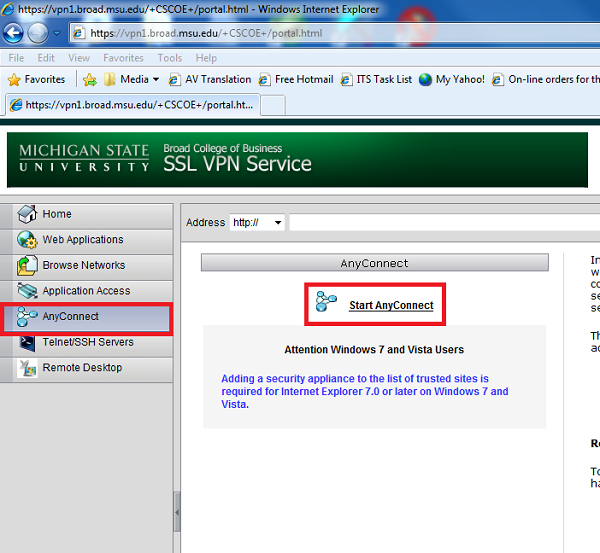Open Remote Desktop in the sidebar

pos(86,369)
